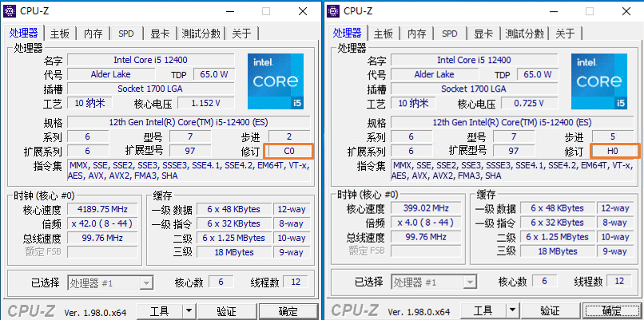
Task: Switch to SPD tab in left window
Action: tap(126, 34)
